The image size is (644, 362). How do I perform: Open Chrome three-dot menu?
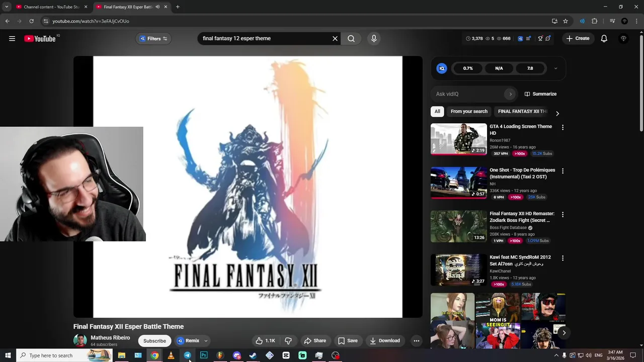[x=636, y=21]
